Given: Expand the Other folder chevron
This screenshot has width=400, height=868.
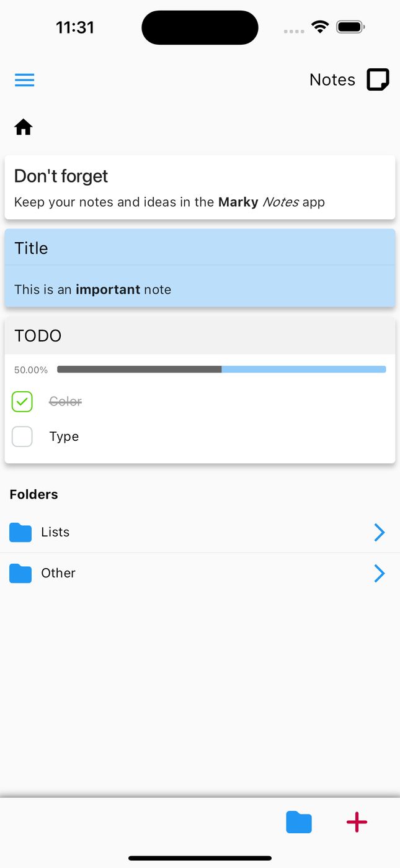Looking at the screenshot, I should 380,573.
